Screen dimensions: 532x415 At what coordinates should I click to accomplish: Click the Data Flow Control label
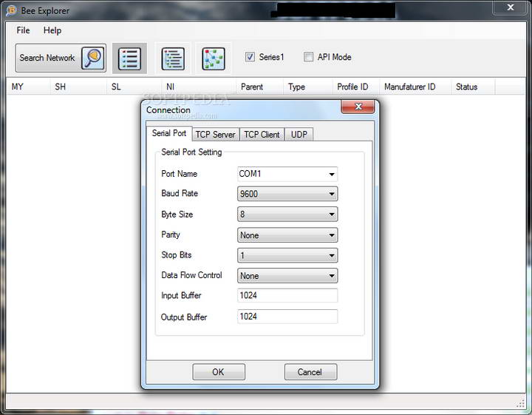[x=191, y=275]
